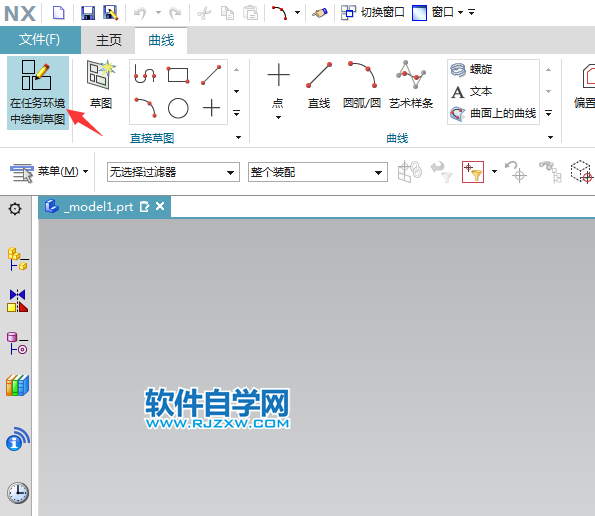Open the Constraint Navigator sidebar icon
Image resolution: width=595 pixels, height=516 pixels.
click(x=17, y=344)
